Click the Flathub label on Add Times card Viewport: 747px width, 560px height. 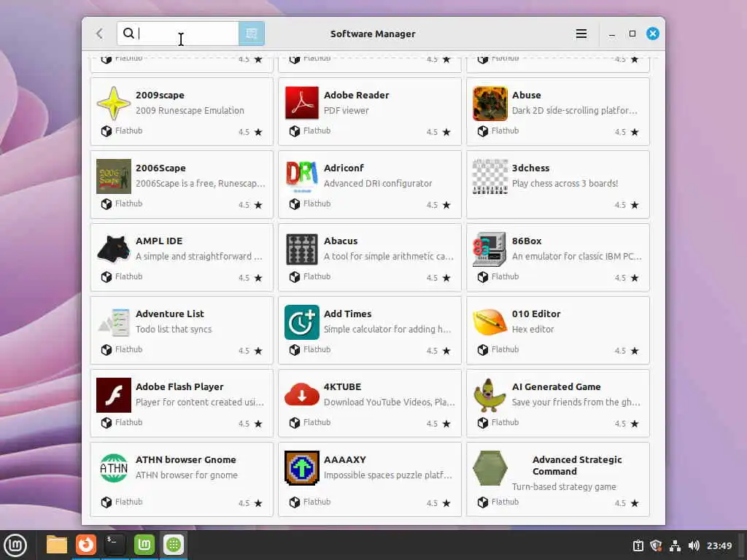317,349
